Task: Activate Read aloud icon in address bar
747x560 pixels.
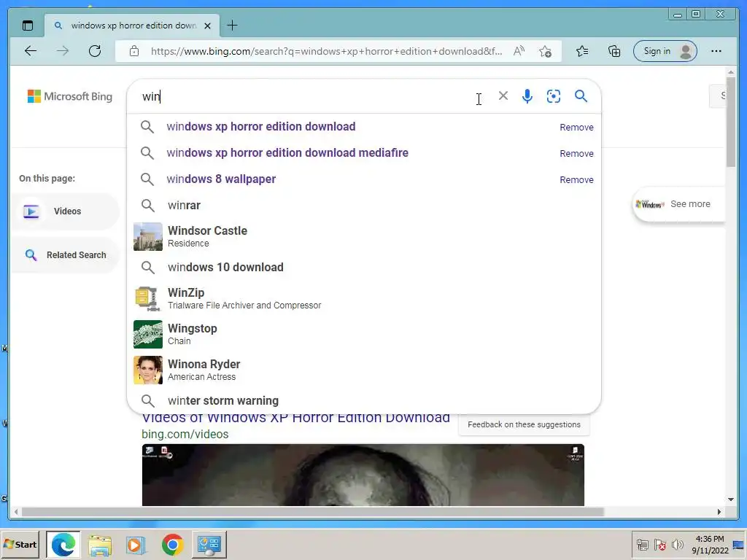Action: [519, 51]
